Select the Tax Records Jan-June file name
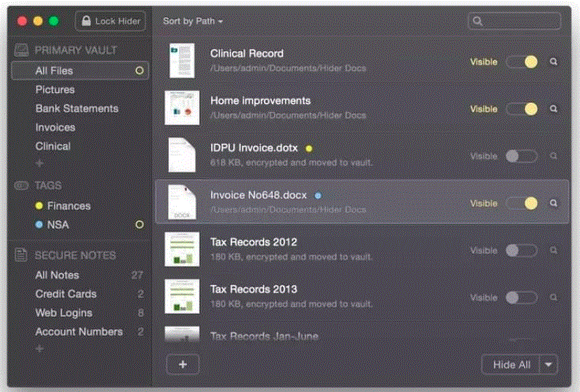 tap(264, 336)
